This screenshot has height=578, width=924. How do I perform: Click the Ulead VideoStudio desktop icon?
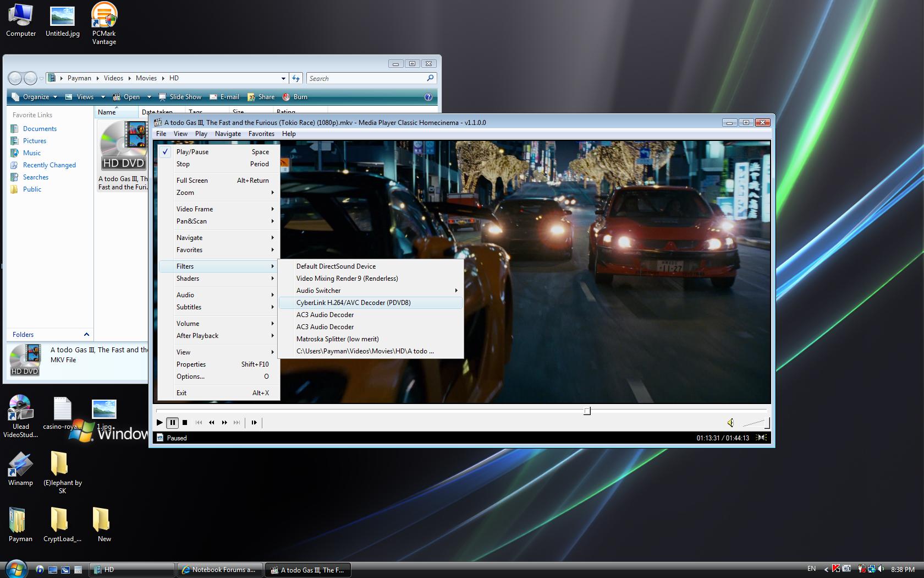[x=21, y=417]
